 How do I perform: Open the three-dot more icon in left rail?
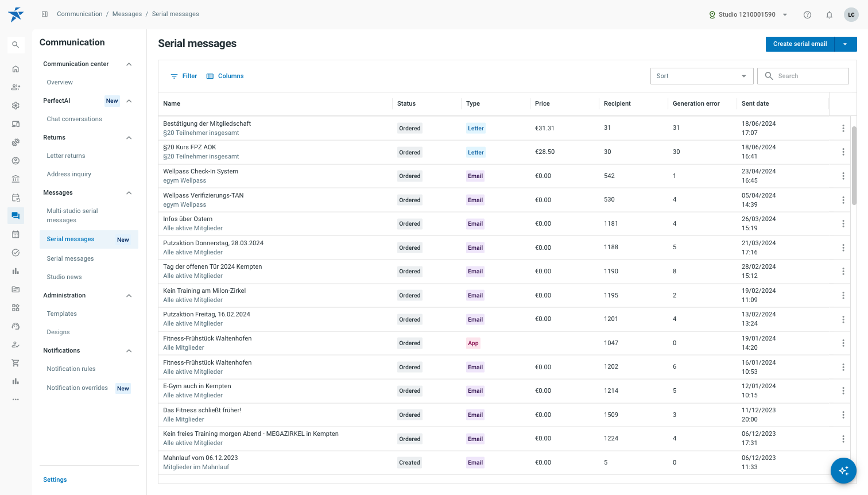15,400
